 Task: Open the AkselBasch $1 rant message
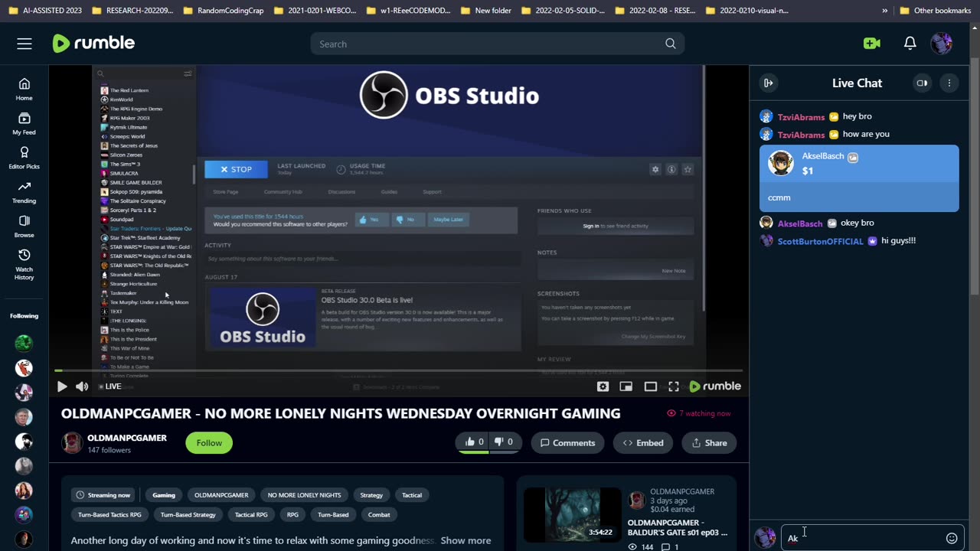pos(859,178)
